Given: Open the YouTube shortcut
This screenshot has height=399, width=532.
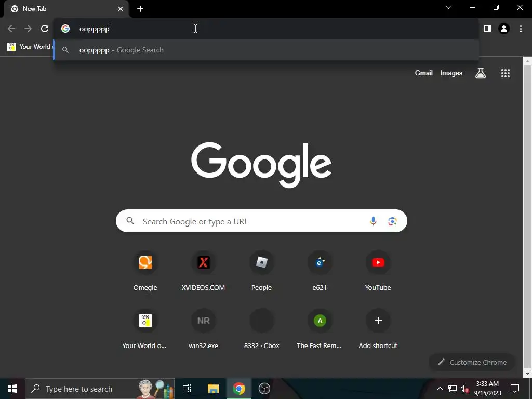Looking at the screenshot, I should click(x=378, y=271).
